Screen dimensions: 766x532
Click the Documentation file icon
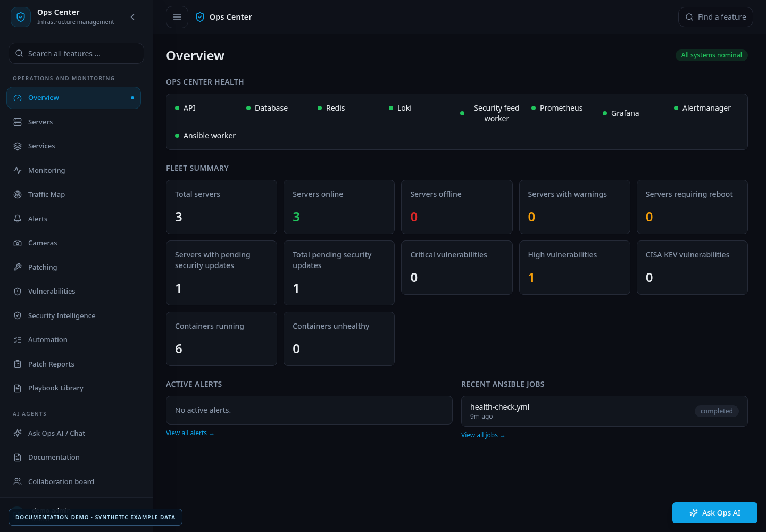coord(18,458)
